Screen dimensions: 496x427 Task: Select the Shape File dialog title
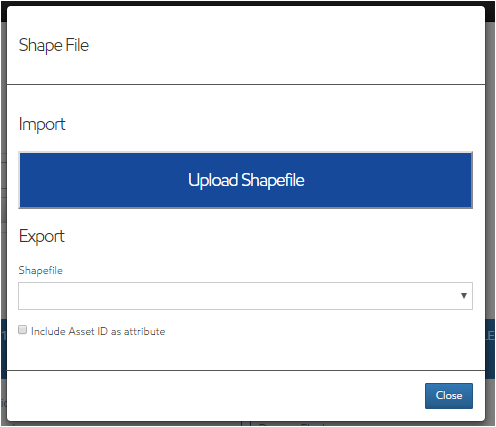(54, 45)
